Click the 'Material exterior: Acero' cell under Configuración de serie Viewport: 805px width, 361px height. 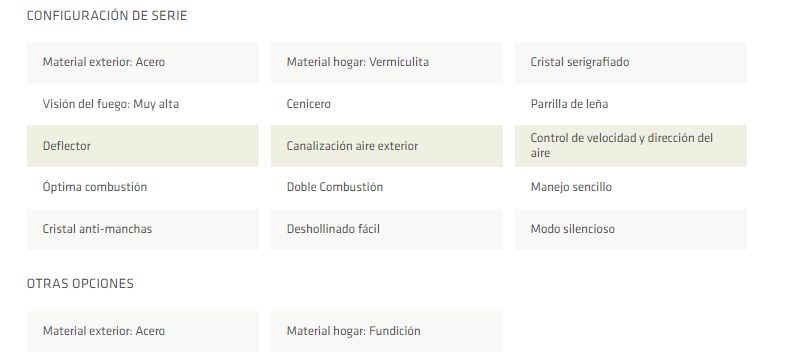coord(143,63)
